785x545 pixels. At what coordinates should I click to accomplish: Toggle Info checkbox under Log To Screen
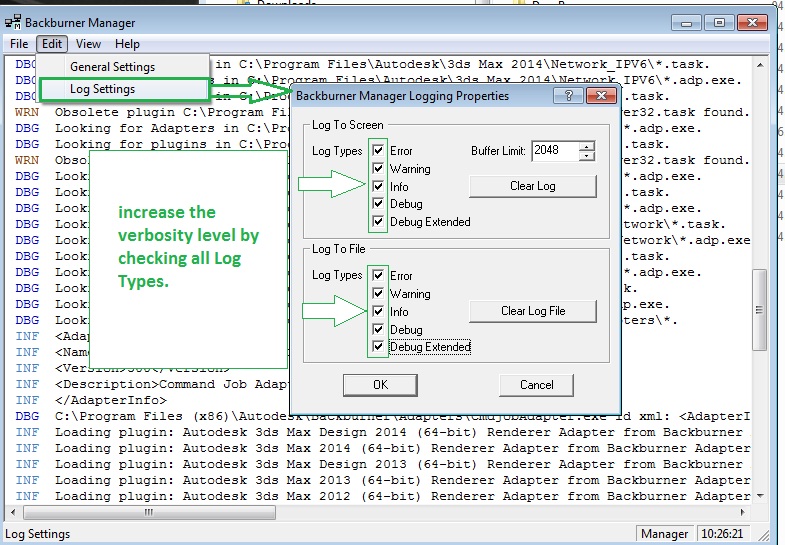(378, 186)
